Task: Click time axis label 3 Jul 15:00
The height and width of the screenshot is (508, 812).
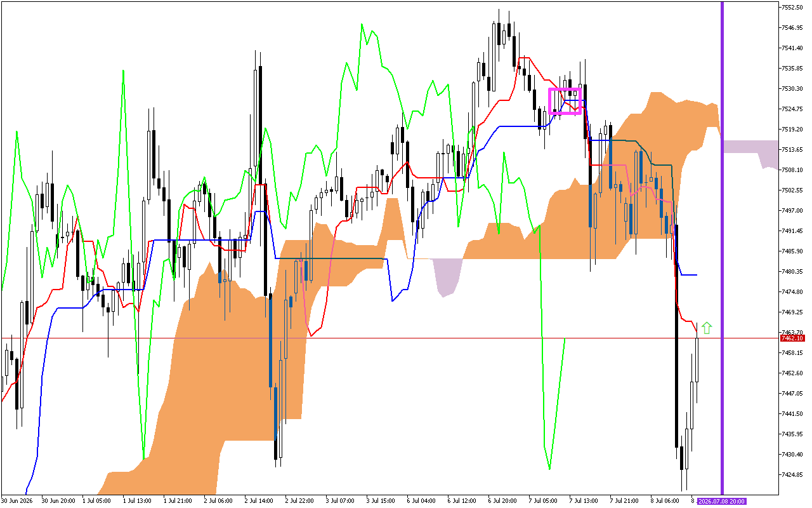Action: pos(382,501)
